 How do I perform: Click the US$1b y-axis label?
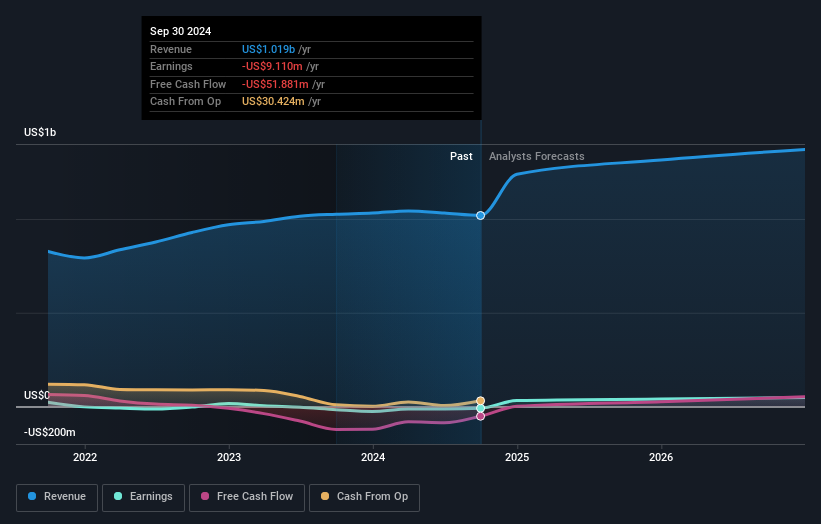pyautogui.click(x=40, y=132)
